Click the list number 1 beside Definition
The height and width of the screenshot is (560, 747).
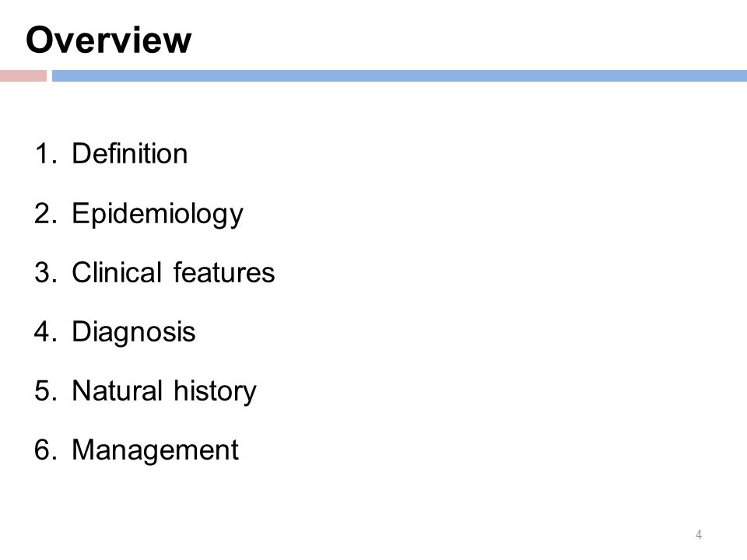tap(45, 154)
